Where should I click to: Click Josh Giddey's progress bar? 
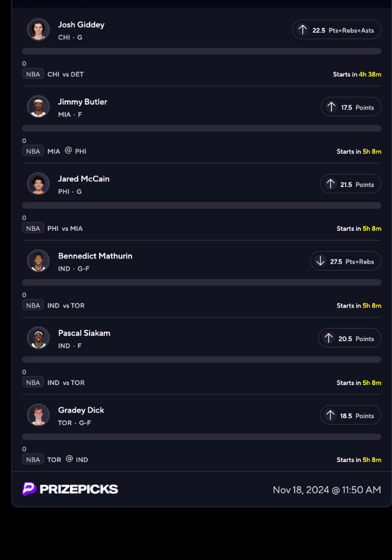click(x=202, y=51)
